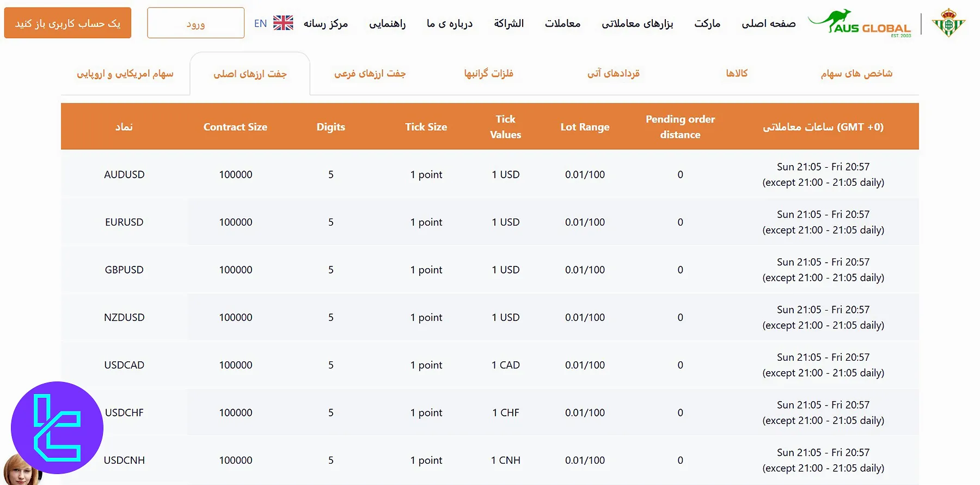Click the 1 CAD tick value
Image resolution: width=980 pixels, height=485 pixels.
tap(506, 365)
